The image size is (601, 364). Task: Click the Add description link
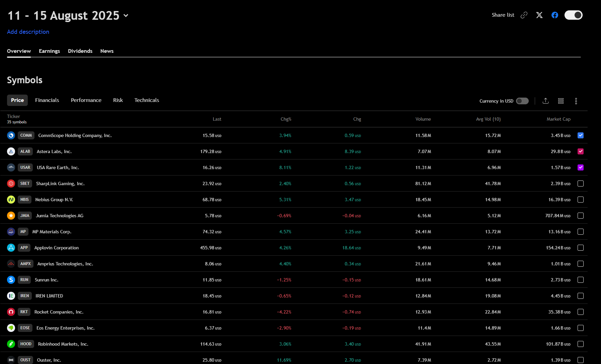tap(28, 32)
